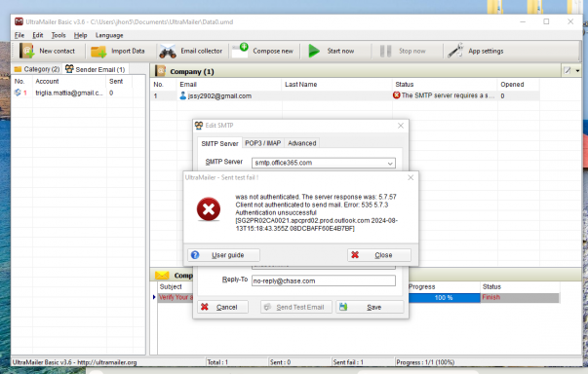This screenshot has width=588, height=374.
Task: Click the Category folder icon
Action: tap(18, 69)
